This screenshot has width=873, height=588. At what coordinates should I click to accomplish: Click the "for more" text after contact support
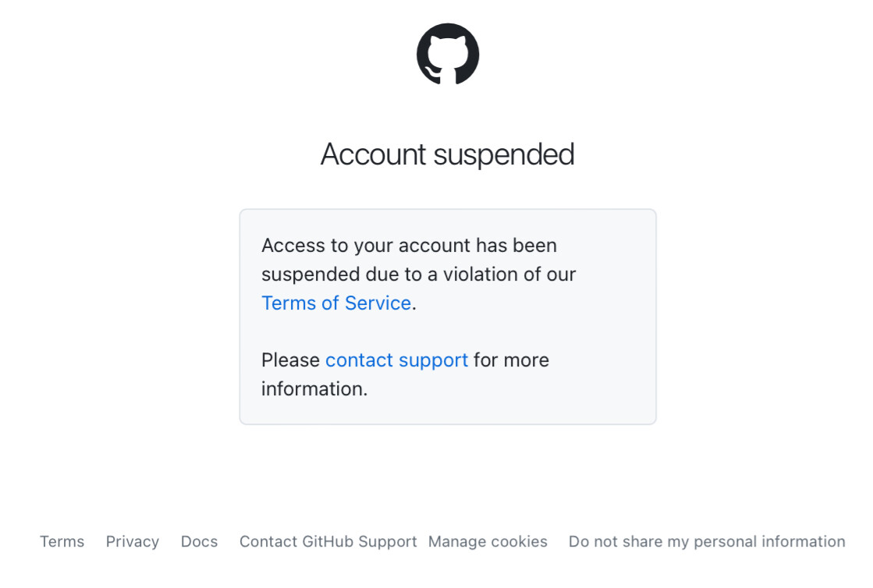(511, 360)
